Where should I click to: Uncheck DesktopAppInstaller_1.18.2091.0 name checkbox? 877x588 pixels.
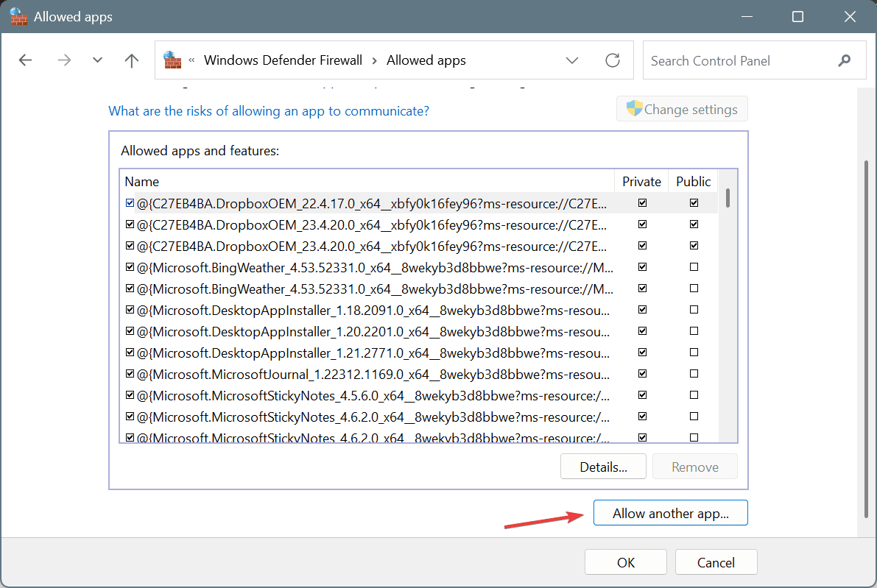(130, 310)
